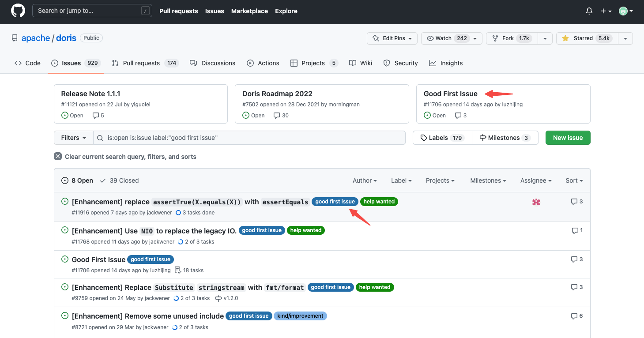Image resolution: width=644 pixels, height=338 pixels.
Task: Click the repository book icon
Action: pos(15,38)
